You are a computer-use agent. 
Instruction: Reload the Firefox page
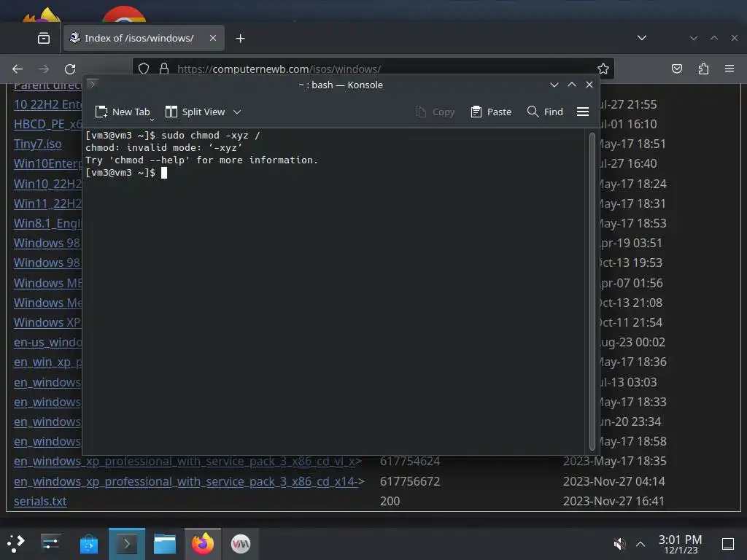pyautogui.click(x=70, y=69)
